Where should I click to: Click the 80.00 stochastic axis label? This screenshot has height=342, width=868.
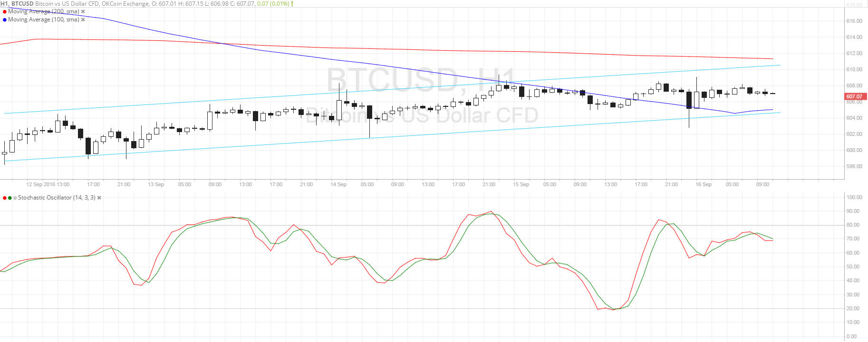click(853, 225)
